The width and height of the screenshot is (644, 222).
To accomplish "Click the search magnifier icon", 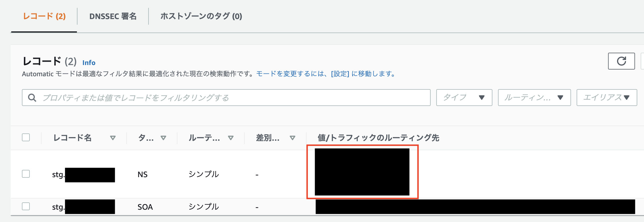I will coord(32,98).
